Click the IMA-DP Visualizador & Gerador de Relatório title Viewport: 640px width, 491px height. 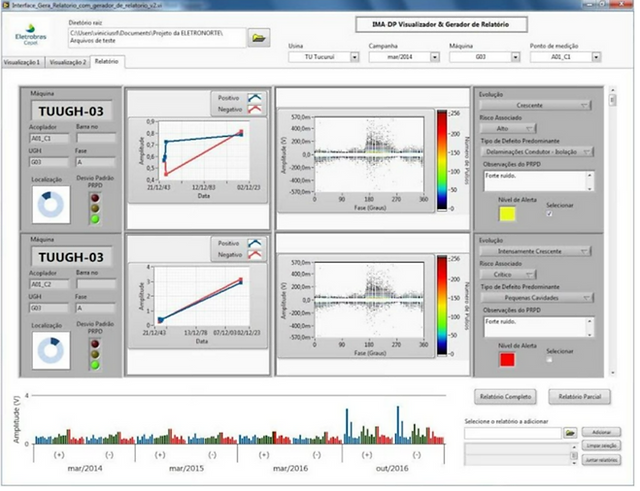441,24
